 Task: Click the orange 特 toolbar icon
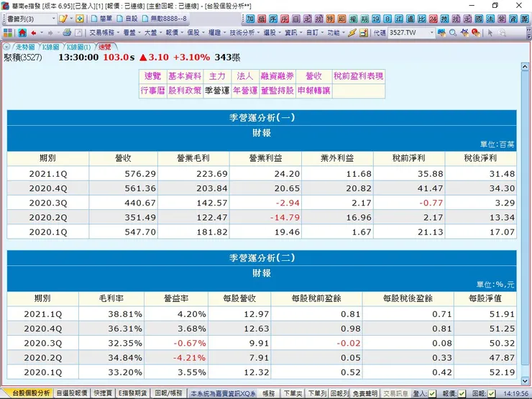tap(330, 19)
